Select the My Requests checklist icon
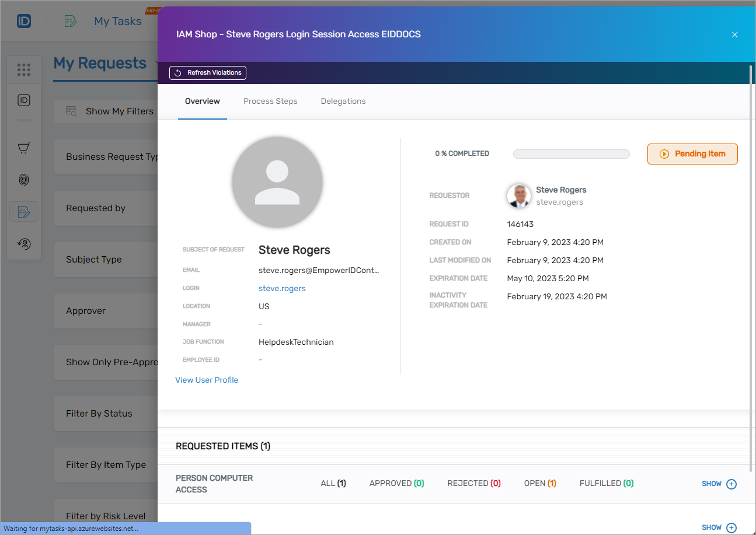The image size is (756, 535). click(24, 211)
